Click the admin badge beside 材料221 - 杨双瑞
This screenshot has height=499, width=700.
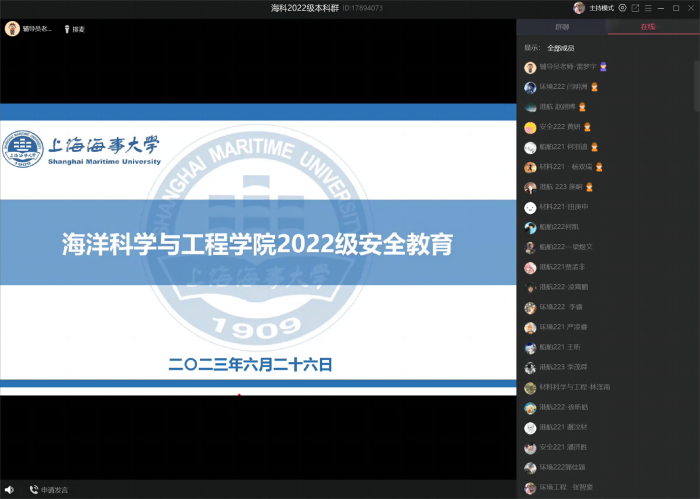pyautogui.click(x=599, y=167)
